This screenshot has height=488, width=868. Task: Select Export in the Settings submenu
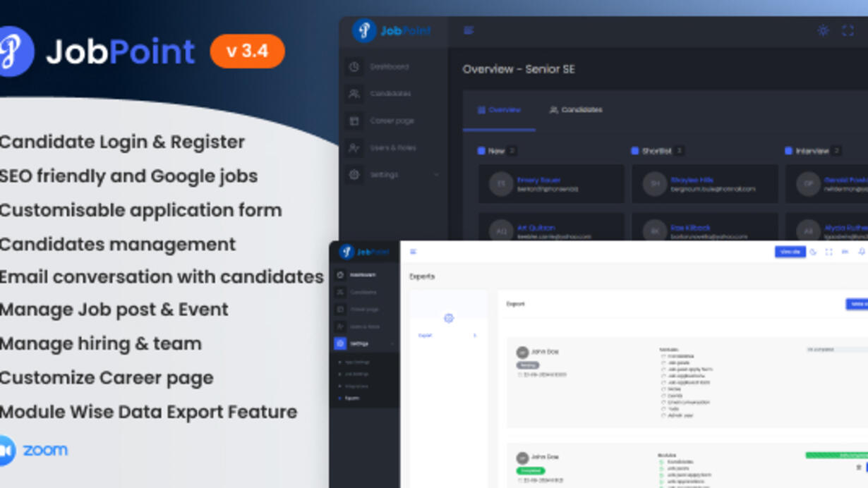tap(351, 398)
